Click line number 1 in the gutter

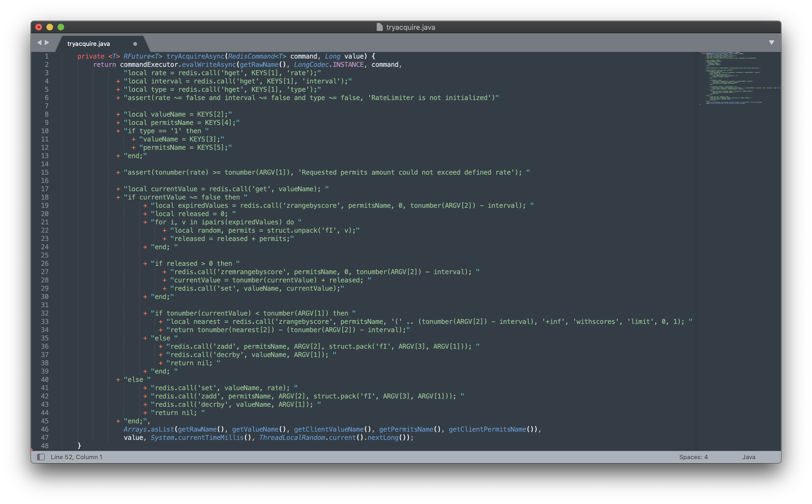pyautogui.click(x=47, y=56)
